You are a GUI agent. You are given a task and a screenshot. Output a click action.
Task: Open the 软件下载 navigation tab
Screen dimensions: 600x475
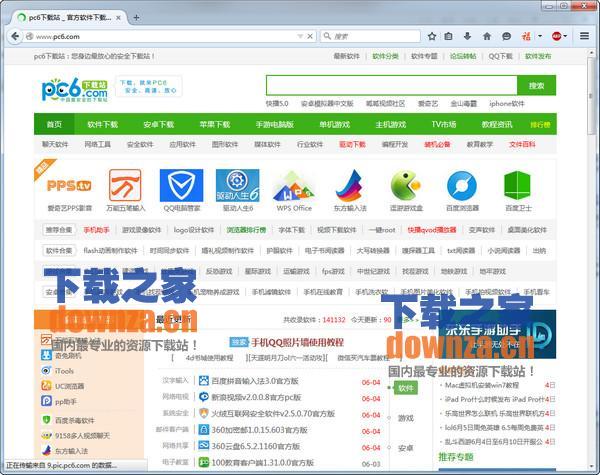[x=103, y=124]
